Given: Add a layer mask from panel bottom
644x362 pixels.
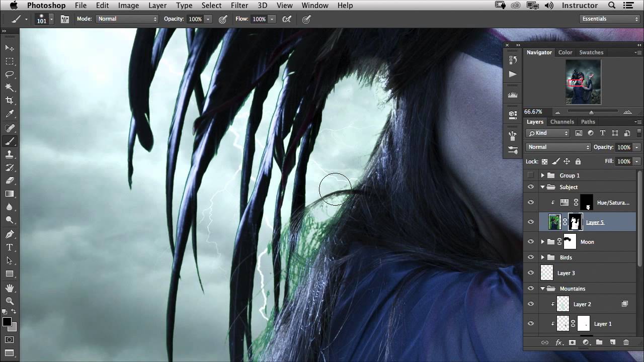Looking at the screenshot, I should click(572, 342).
